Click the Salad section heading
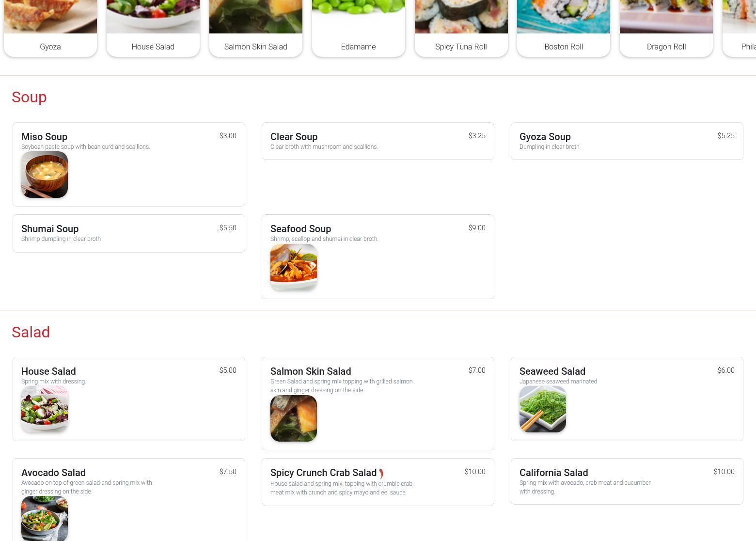 pos(31,332)
